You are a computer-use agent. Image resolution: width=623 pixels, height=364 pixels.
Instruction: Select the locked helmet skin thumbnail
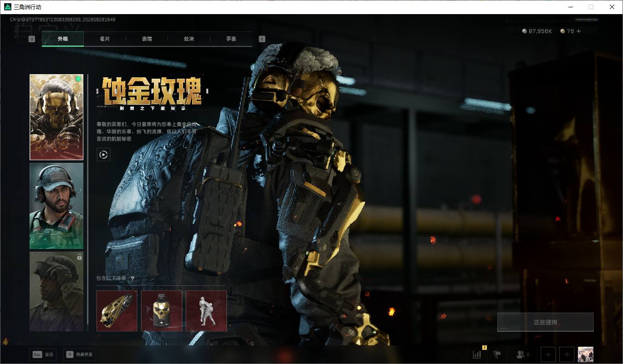tap(56, 291)
